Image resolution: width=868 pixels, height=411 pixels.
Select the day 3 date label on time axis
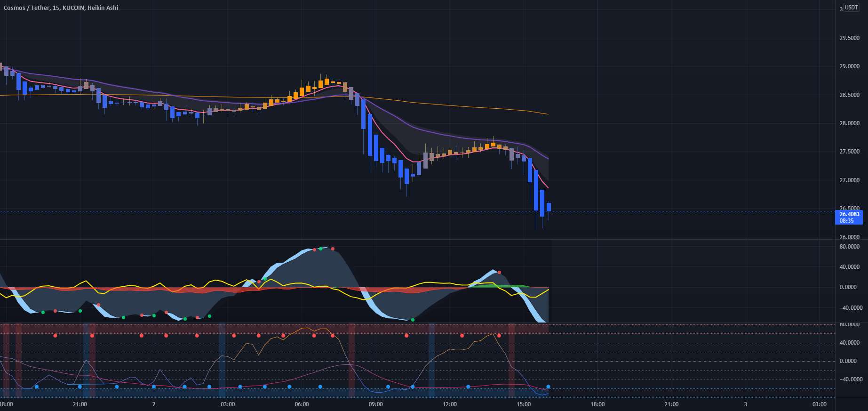745,404
